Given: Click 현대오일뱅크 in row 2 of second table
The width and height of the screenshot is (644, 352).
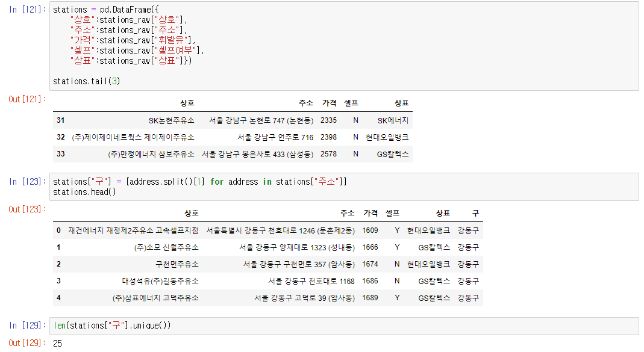Looking at the screenshot, I should 428,264.
